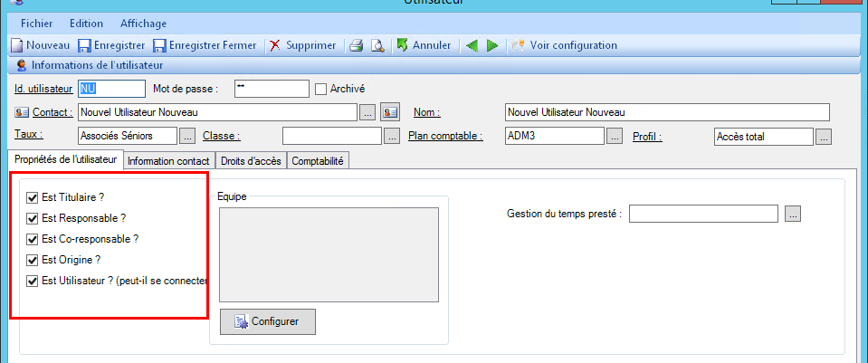Click the contact card icon next to the Contact field
This screenshot has width=868, height=363.
click(x=390, y=112)
